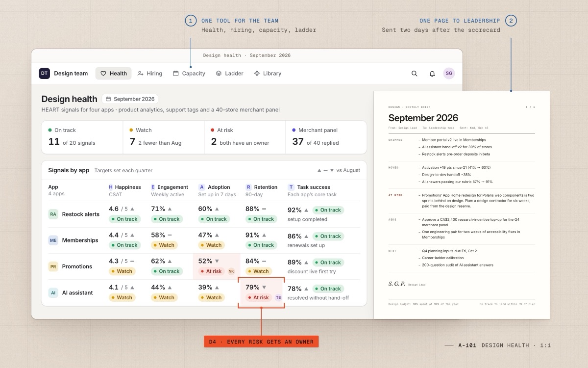Click the Member portal v2 line in brief
The image size is (588, 368).
pyautogui.click(x=456, y=140)
